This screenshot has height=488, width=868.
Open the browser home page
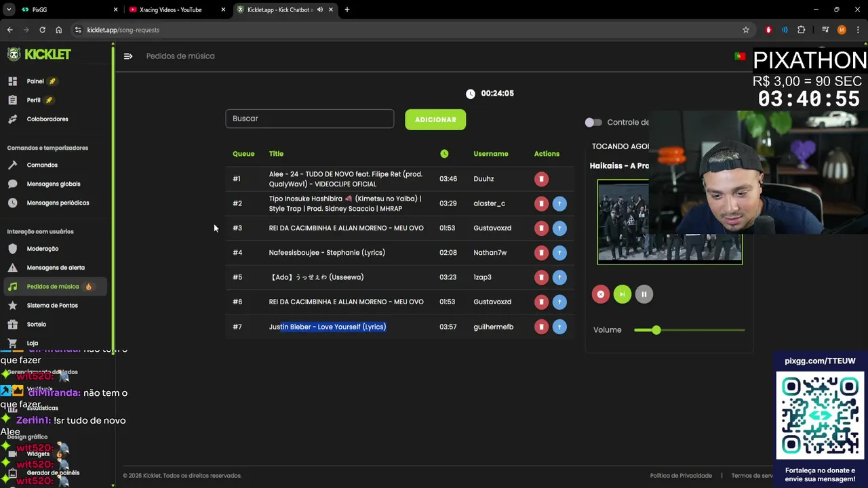58,30
